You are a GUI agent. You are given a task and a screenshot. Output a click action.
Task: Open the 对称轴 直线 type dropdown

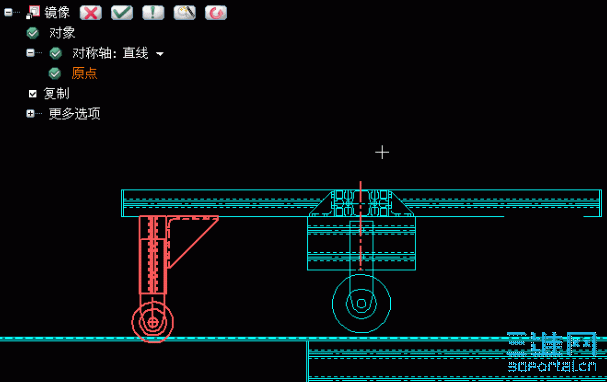pos(159,54)
